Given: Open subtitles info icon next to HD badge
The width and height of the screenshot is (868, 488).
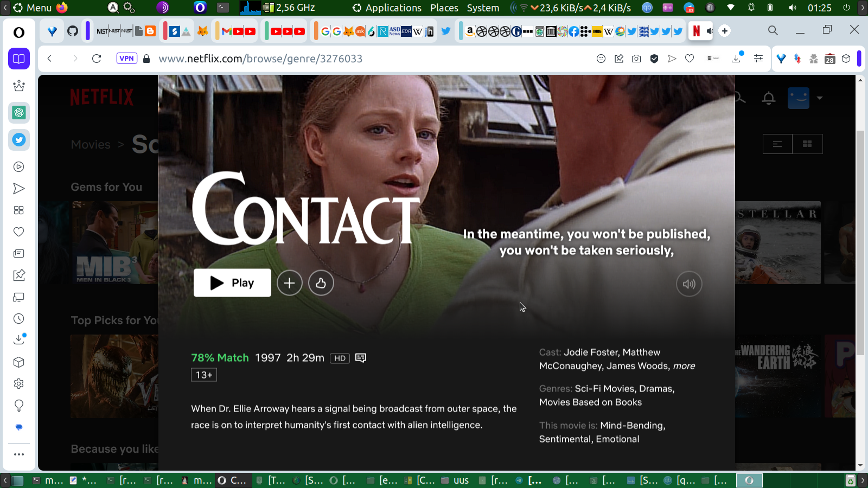Looking at the screenshot, I should click(x=361, y=358).
